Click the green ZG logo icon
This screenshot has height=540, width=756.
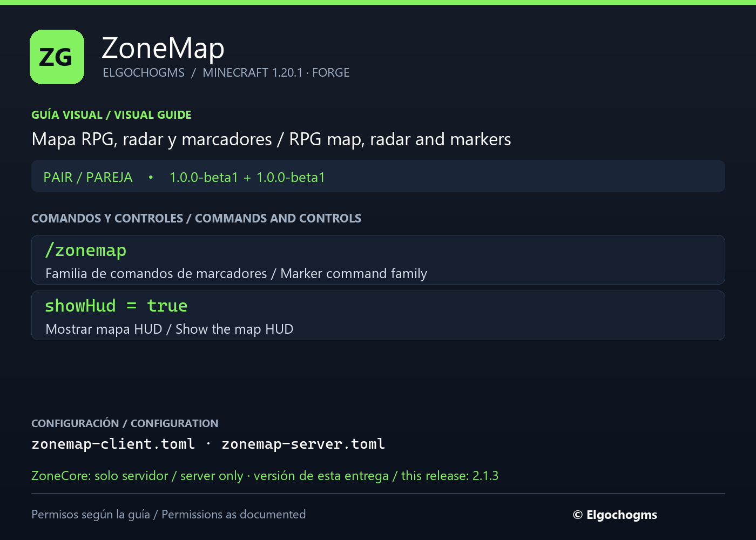[57, 57]
